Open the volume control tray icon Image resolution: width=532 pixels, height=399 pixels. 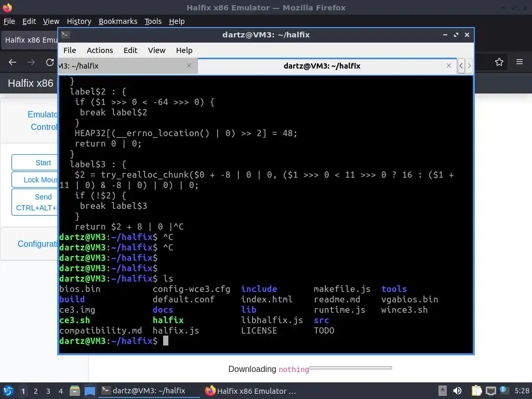pyautogui.click(x=457, y=391)
